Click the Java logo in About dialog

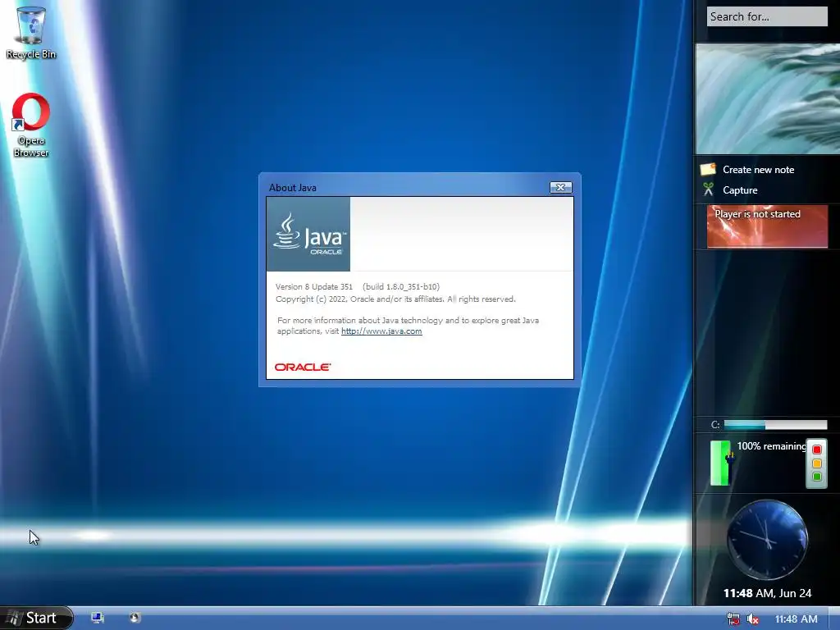click(308, 234)
